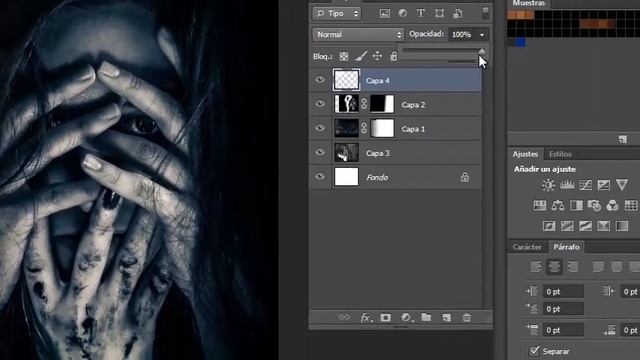
Task: Hide the Capa 2 layer
Action: [320, 104]
